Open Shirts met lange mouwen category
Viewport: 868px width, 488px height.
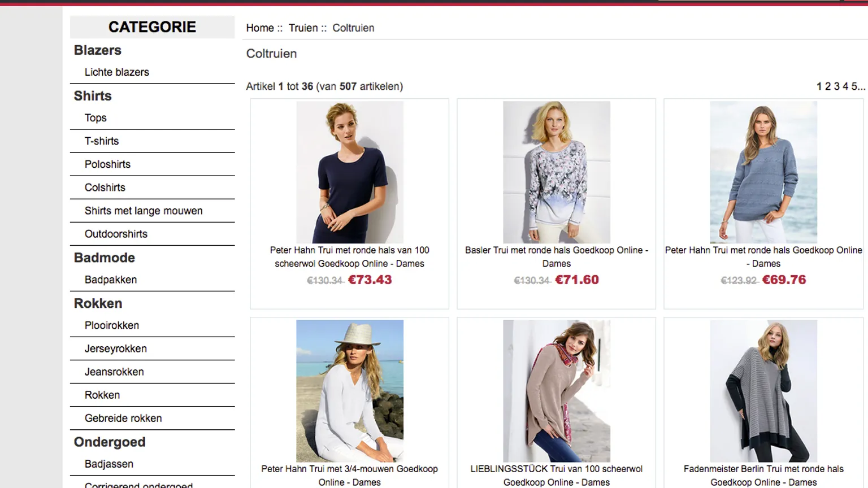[x=144, y=211]
